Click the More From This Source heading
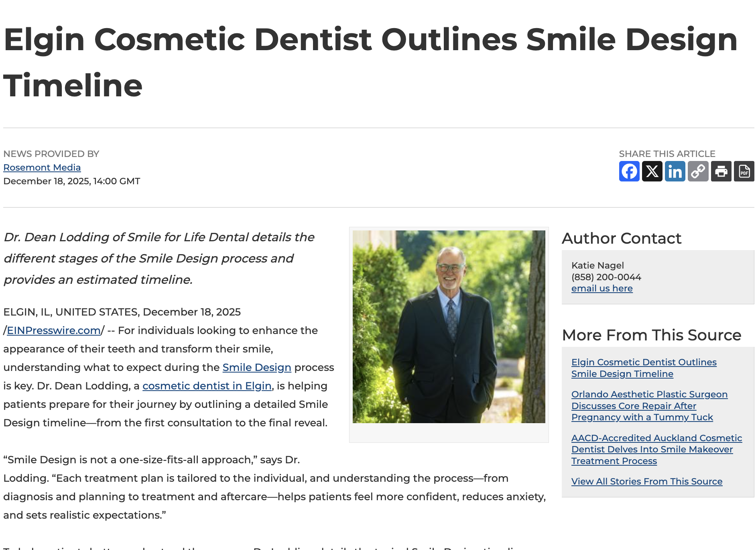The width and height of the screenshot is (756, 550). [x=652, y=335]
